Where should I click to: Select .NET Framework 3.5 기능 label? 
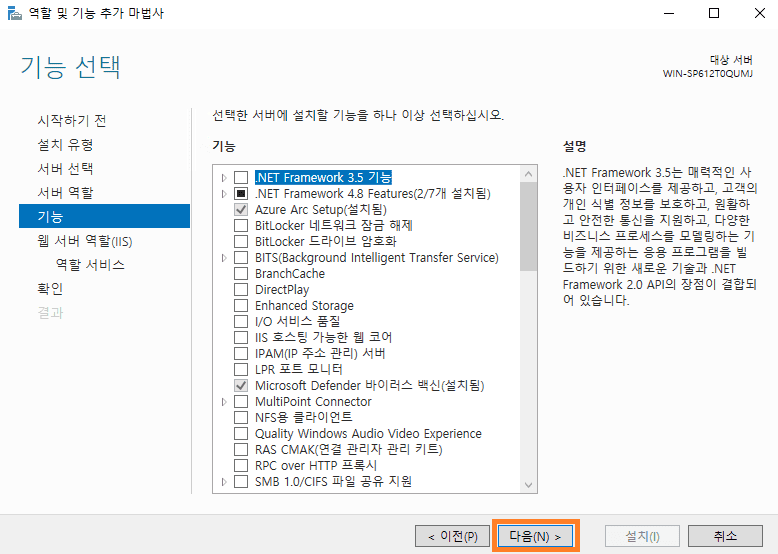323,178
